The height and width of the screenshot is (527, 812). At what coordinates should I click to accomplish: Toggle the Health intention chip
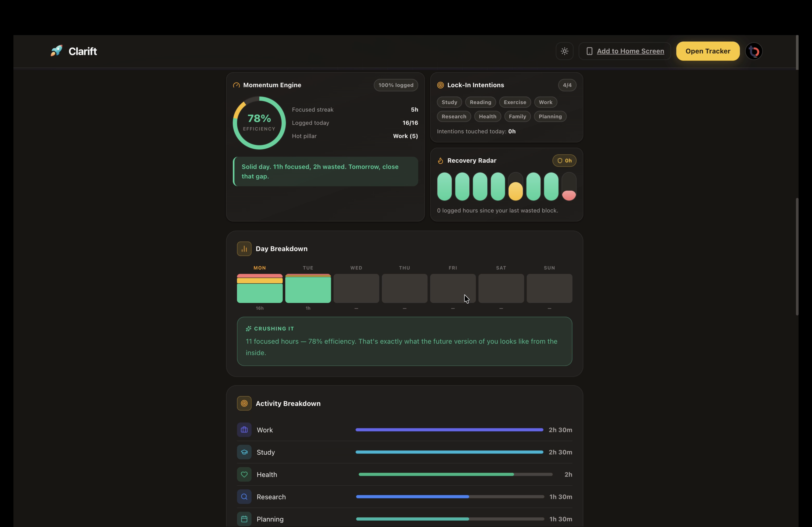[488, 116]
